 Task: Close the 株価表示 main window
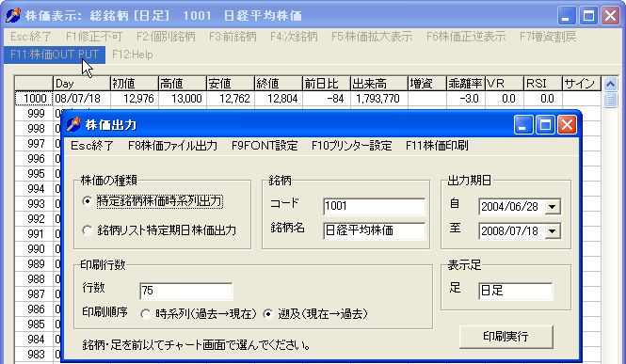click(x=610, y=16)
